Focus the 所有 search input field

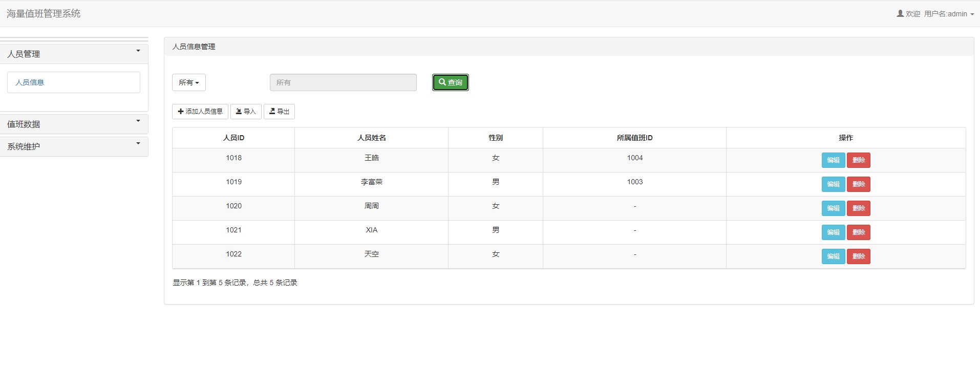coord(343,82)
